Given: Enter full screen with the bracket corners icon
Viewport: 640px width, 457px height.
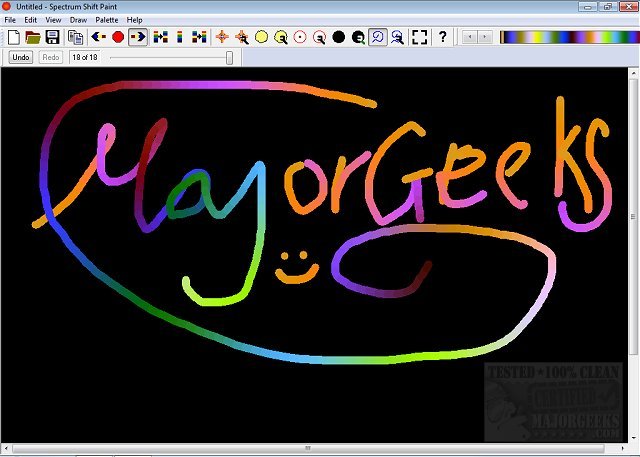Looking at the screenshot, I should (x=420, y=37).
